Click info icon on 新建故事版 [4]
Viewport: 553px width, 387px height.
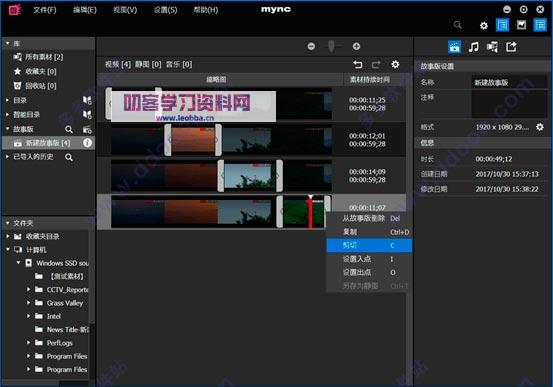pyautogui.click(x=87, y=143)
